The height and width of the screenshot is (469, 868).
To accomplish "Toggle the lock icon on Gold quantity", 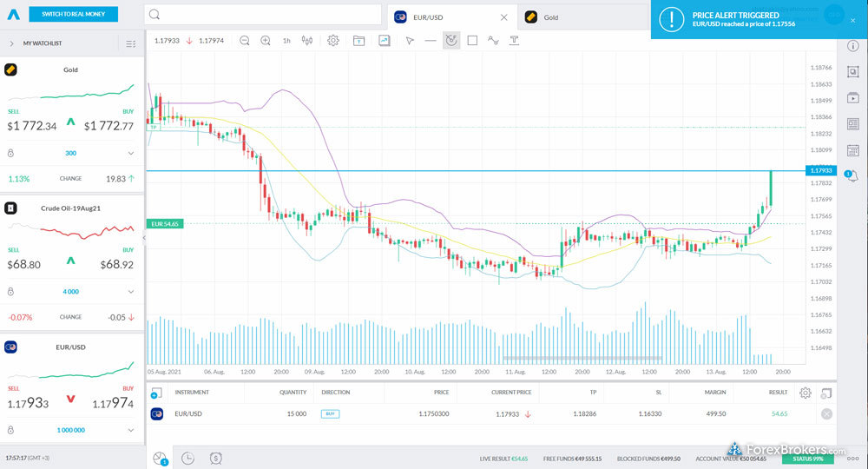I will [10, 153].
